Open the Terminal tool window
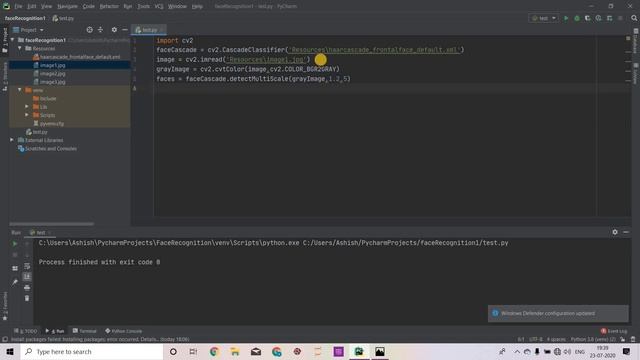Screen dimensions: 640x360 [84, 331]
